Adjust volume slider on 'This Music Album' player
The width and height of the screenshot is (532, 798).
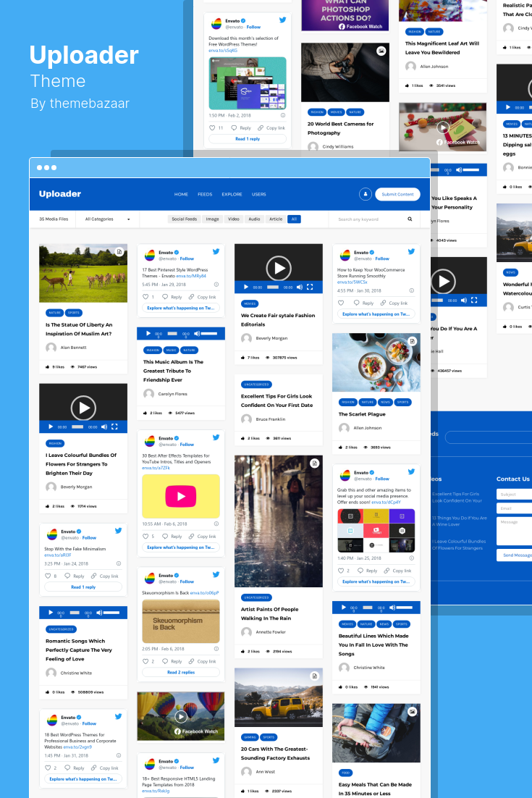point(210,334)
